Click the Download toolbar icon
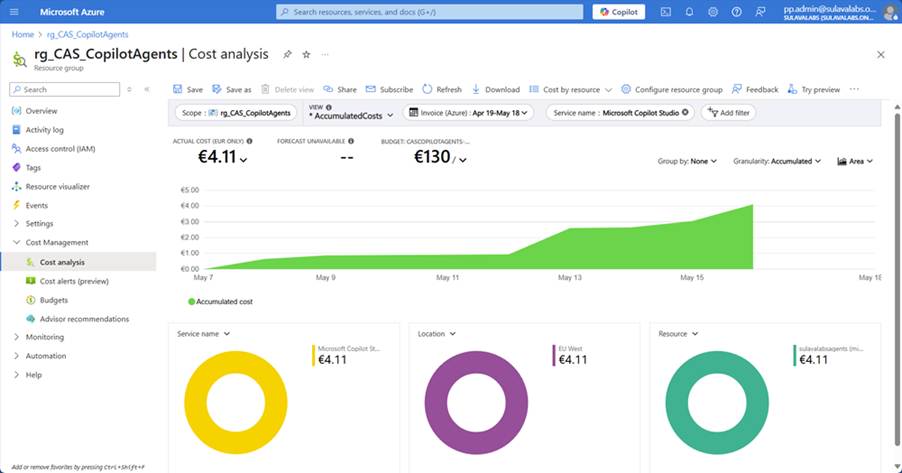 495,89
